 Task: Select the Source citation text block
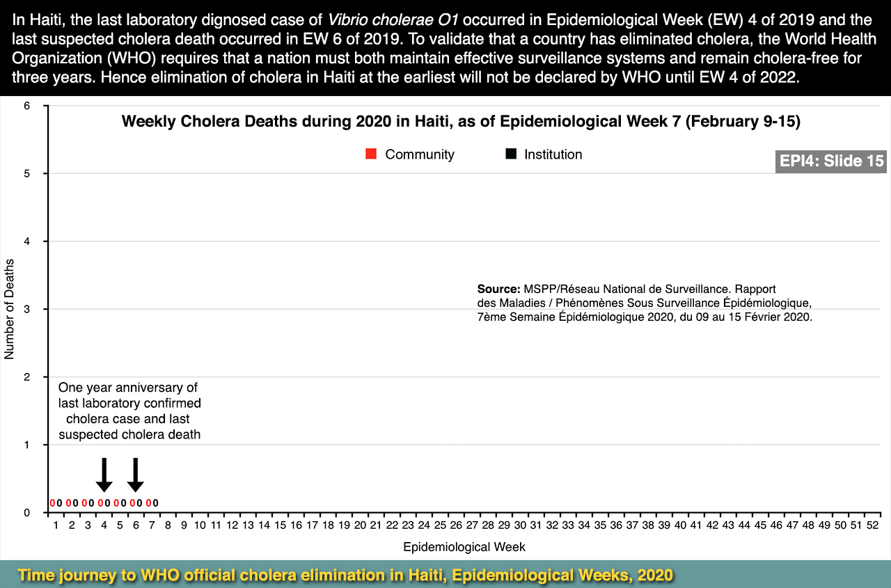(644, 303)
